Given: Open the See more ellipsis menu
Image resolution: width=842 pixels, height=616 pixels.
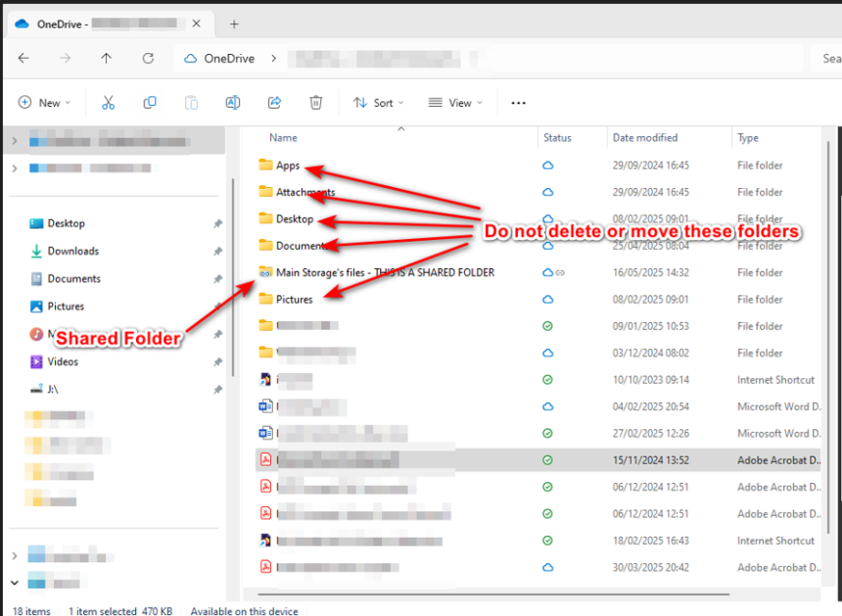Looking at the screenshot, I should point(519,103).
